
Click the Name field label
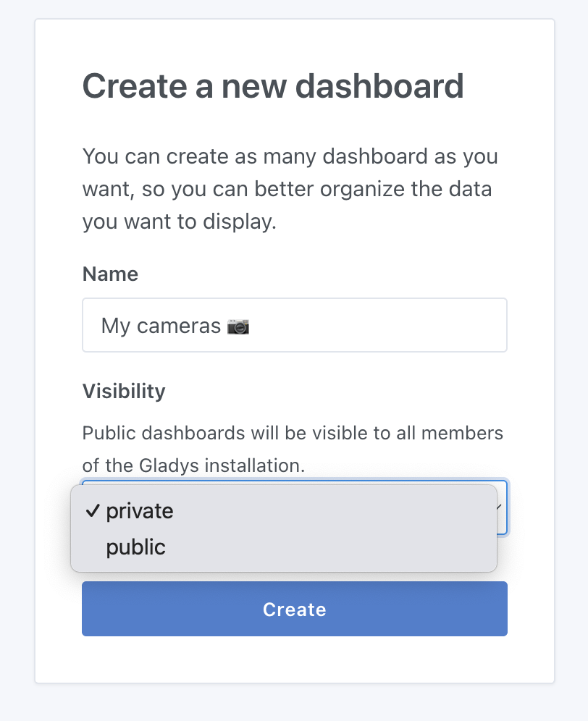tap(110, 274)
